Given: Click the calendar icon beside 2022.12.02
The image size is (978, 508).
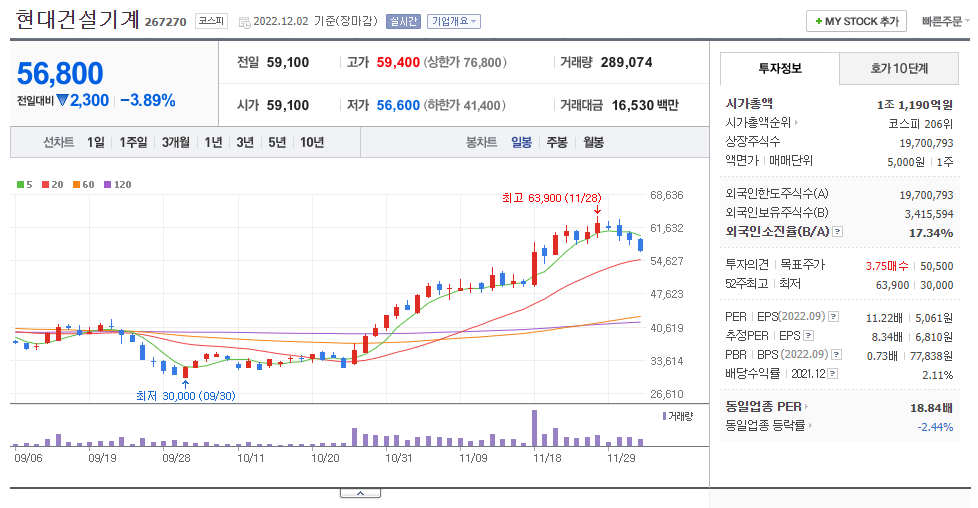Looking at the screenshot, I should 244,22.
